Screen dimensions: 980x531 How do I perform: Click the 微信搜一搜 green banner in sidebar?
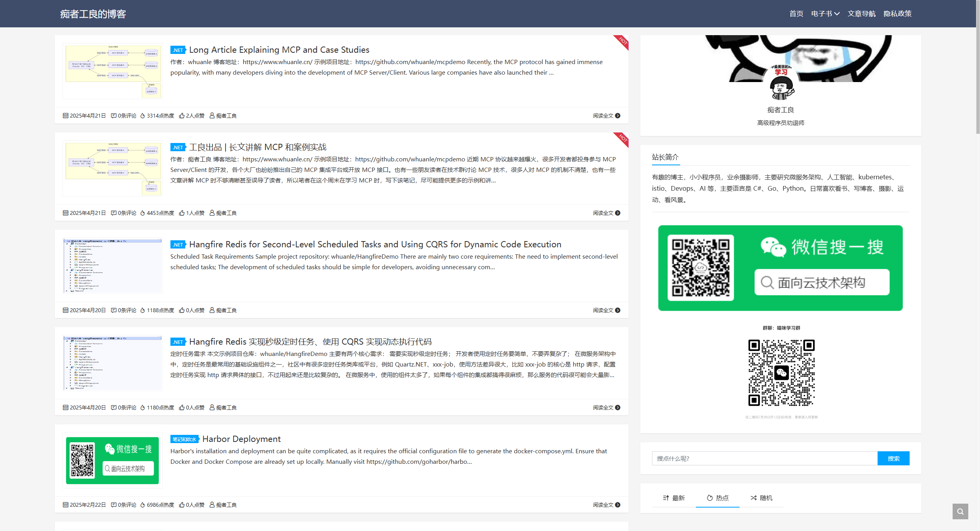(780, 268)
